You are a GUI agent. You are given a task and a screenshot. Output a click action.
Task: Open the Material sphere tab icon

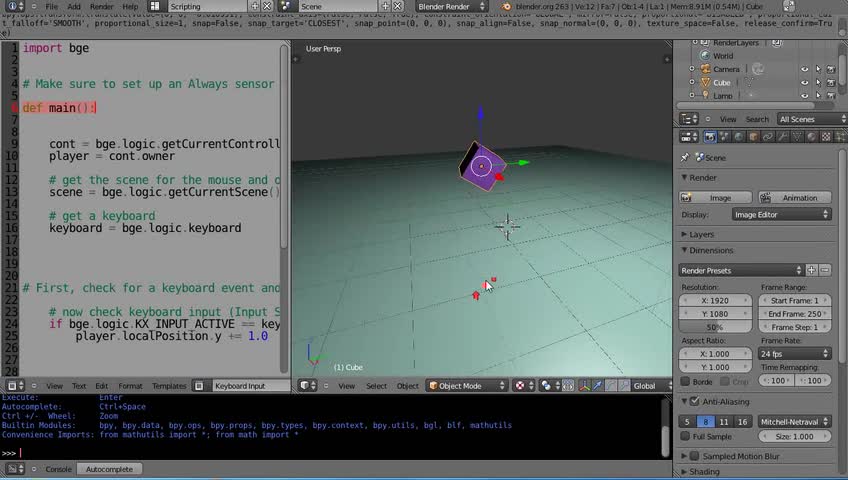point(811,137)
